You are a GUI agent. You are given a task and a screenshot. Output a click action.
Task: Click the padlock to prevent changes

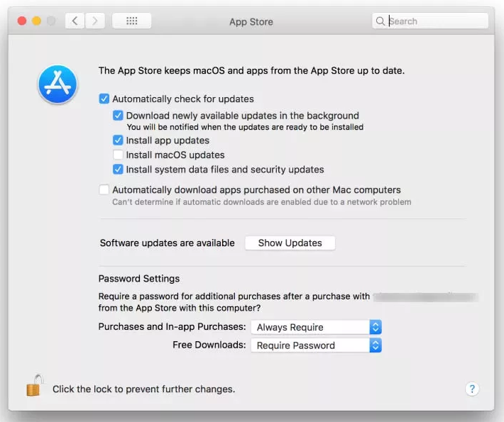coord(34,385)
